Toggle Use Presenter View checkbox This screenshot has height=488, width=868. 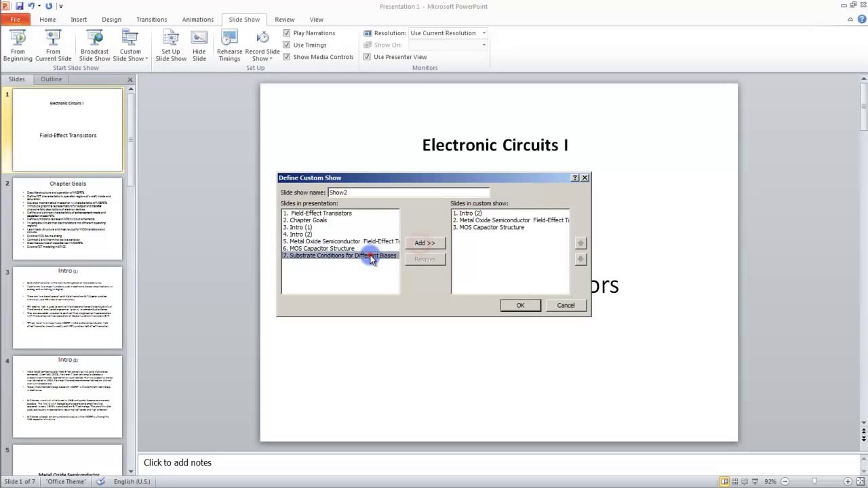point(367,57)
